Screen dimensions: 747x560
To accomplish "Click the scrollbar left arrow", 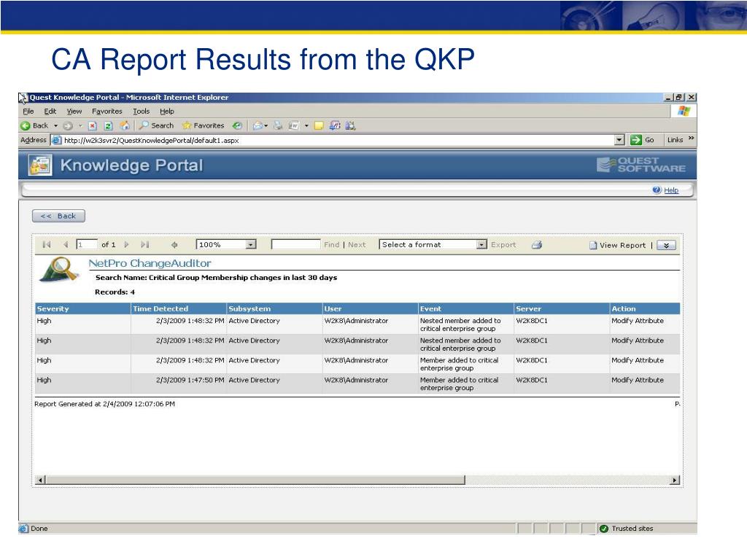I will pyautogui.click(x=41, y=480).
